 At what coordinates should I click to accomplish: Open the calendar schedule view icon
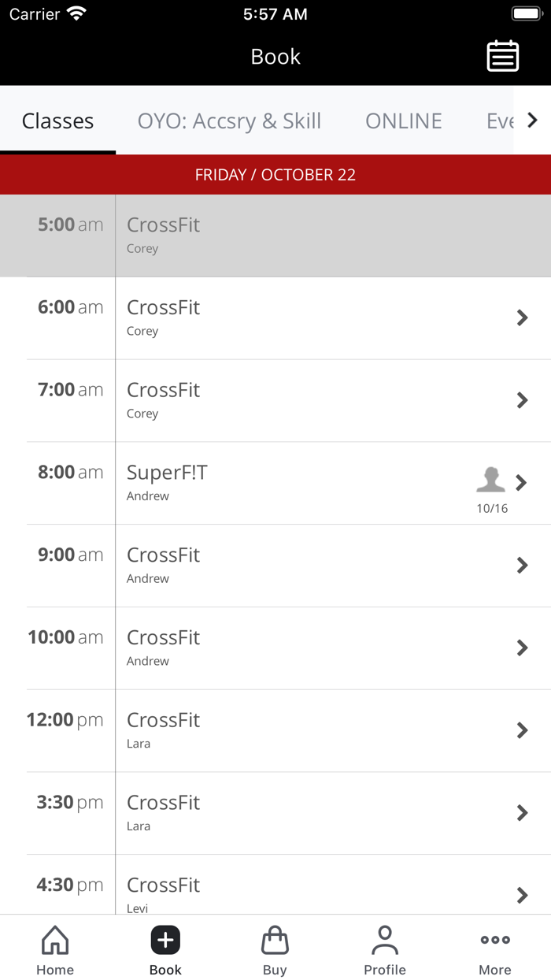[x=502, y=56]
